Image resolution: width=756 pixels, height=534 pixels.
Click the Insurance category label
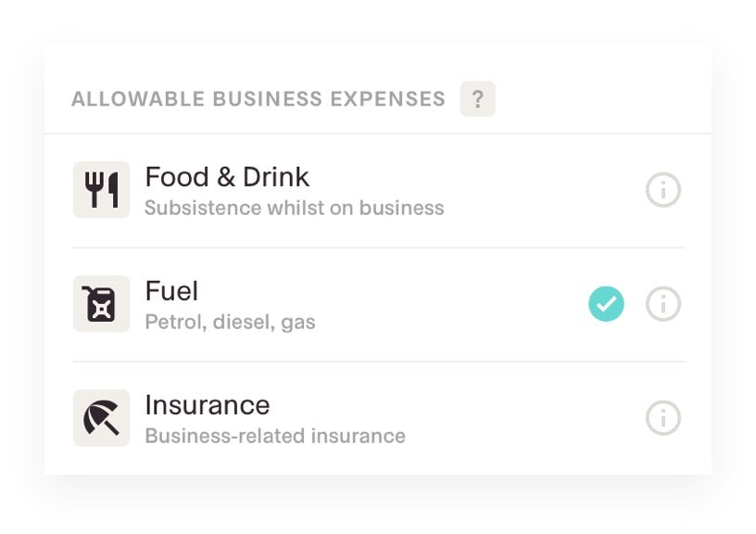207,405
